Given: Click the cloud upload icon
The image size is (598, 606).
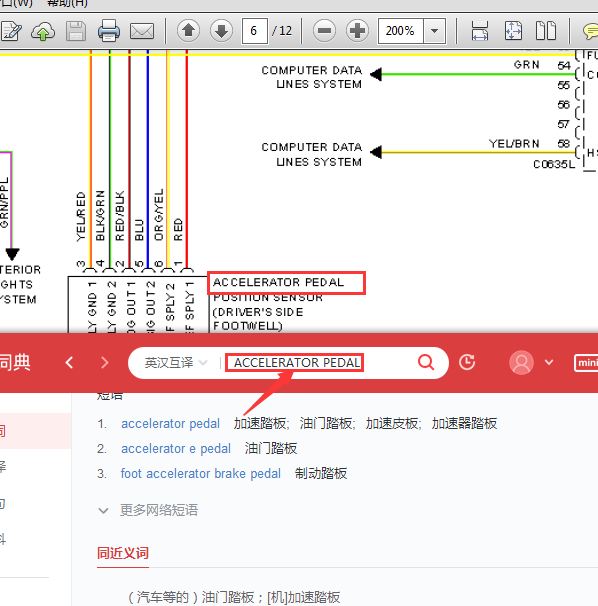Looking at the screenshot, I should point(43,31).
